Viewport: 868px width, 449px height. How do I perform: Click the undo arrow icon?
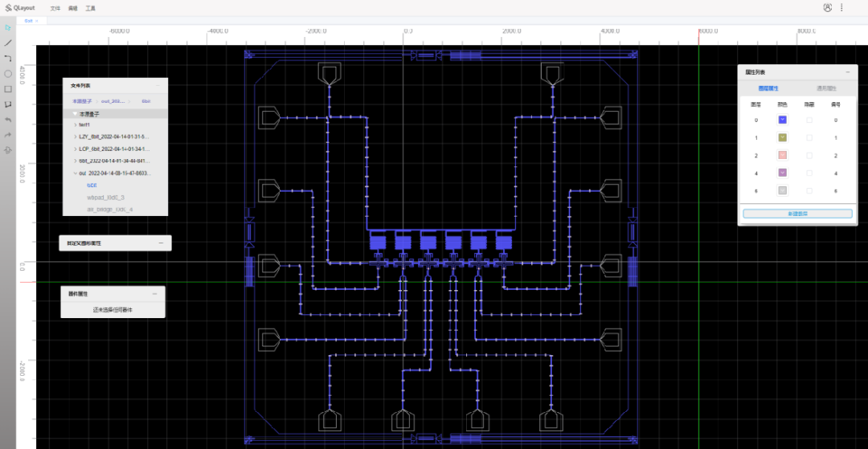point(8,120)
